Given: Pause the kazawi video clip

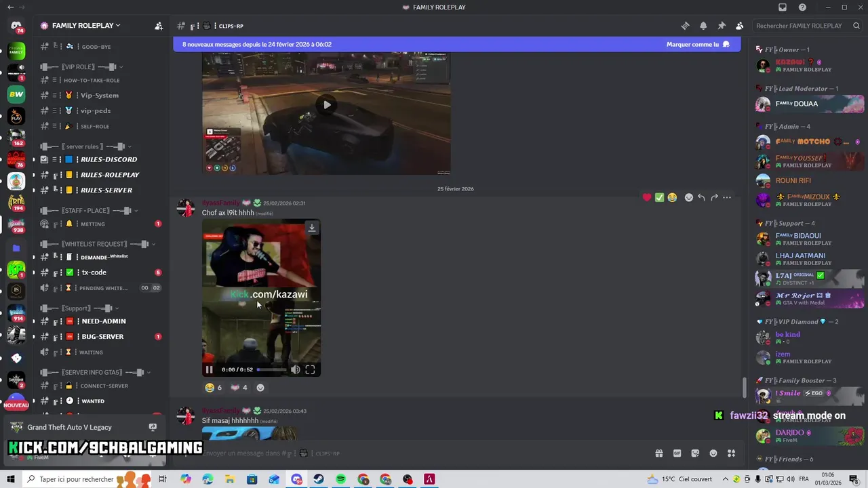Looking at the screenshot, I should click(x=209, y=369).
